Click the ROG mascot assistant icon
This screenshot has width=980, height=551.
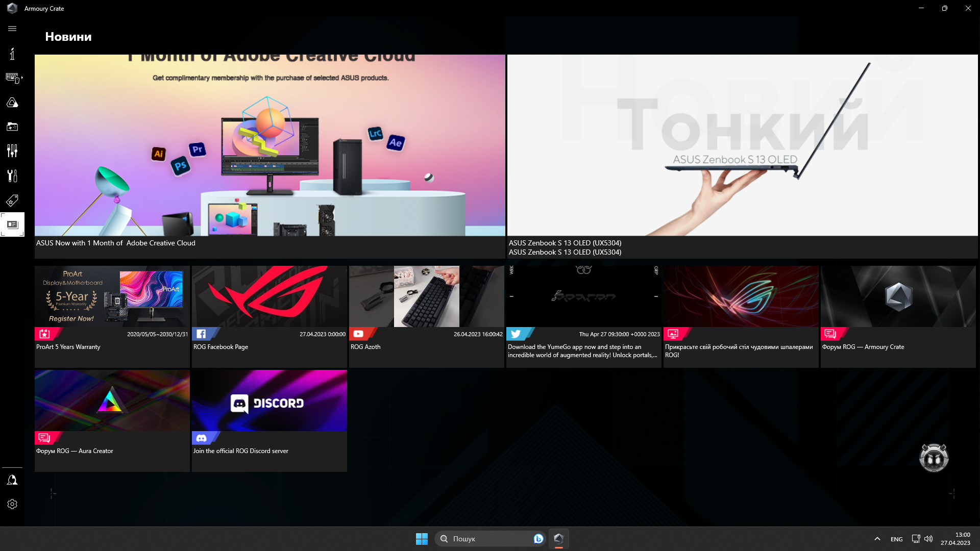(934, 458)
